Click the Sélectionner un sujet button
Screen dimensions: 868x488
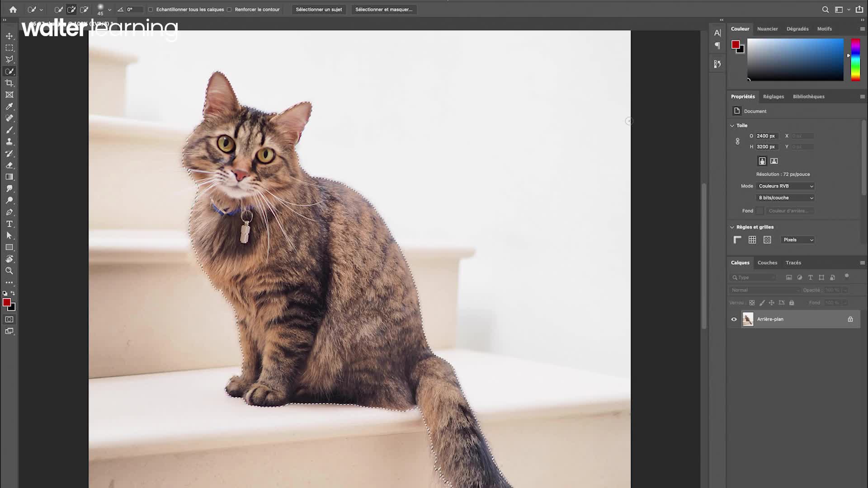click(x=319, y=9)
